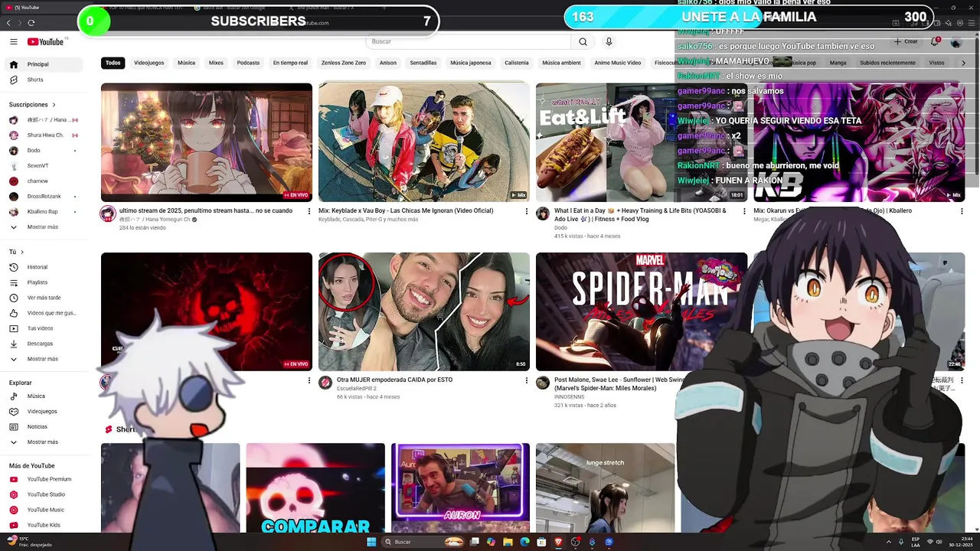980x551 pixels.
Task: Open Kballero Rap channel subscription
Action: point(43,212)
